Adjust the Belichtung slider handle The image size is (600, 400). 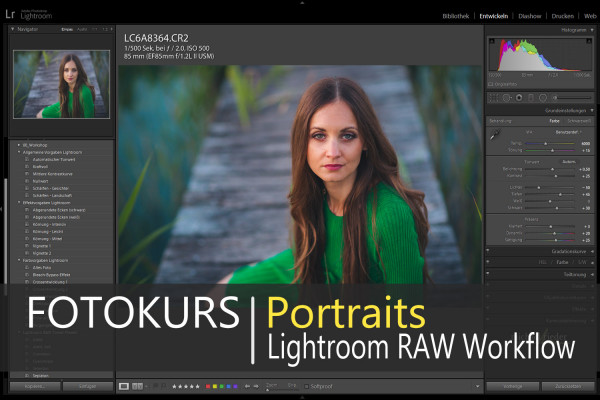[552, 169]
